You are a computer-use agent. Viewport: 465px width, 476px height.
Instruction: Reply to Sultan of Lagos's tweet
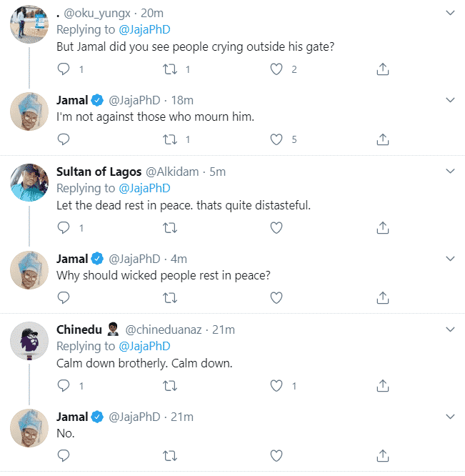(x=64, y=228)
